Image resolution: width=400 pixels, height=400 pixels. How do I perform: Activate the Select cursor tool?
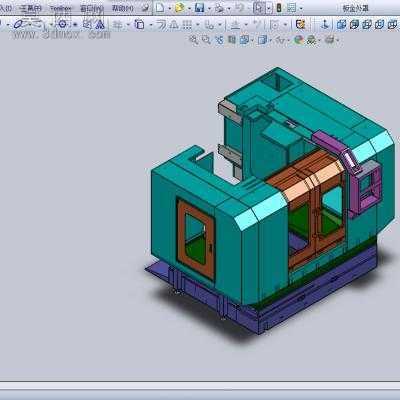tap(259, 7)
